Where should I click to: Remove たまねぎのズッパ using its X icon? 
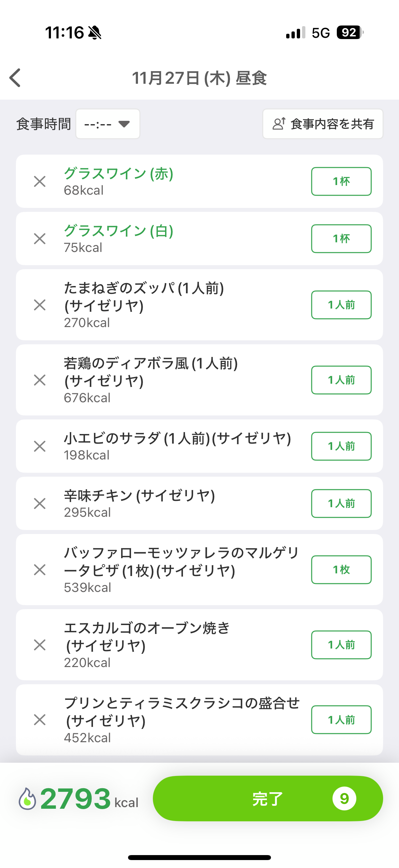40,305
